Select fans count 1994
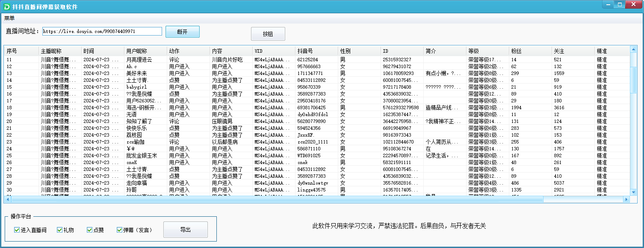Screen dimensions: 644x248 click(x=516, y=108)
